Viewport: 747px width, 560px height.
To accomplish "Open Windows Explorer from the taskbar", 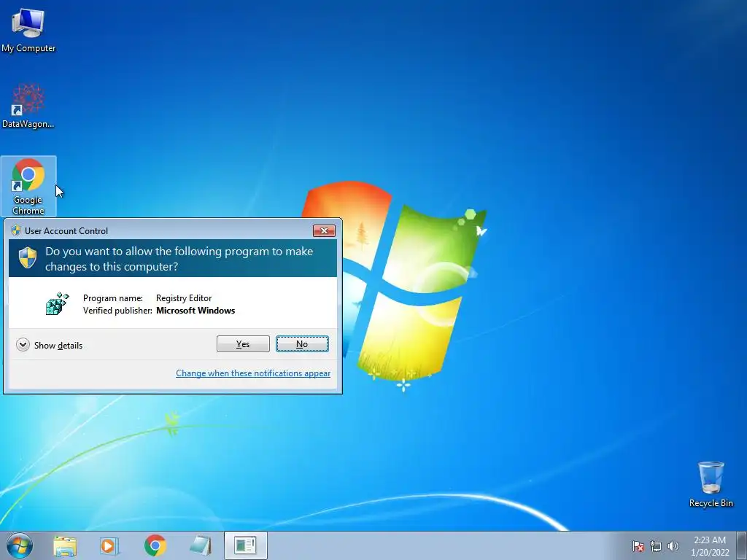I will 65,545.
